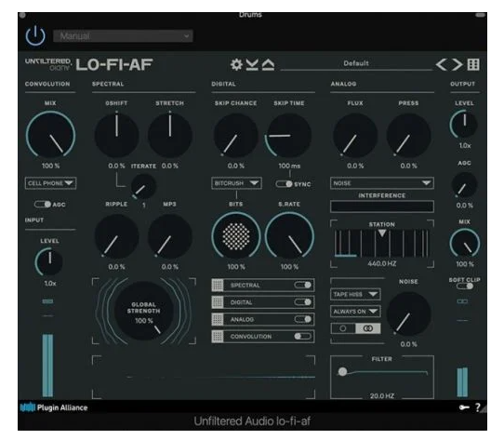Click the 100 ms skip time value
This screenshot has width=504, height=440.
pyautogui.click(x=289, y=166)
